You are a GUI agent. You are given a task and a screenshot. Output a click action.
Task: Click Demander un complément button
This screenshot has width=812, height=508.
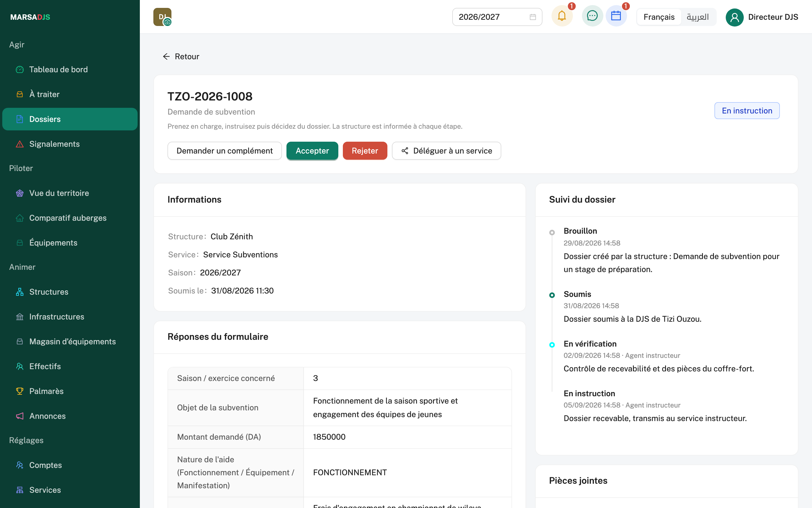pos(224,151)
